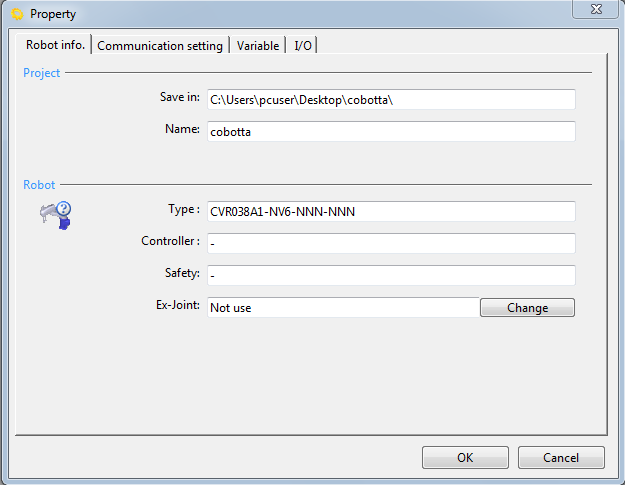Screen dimensions: 625x485
Task: Click inside the Safety field
Action: (390, 275)
